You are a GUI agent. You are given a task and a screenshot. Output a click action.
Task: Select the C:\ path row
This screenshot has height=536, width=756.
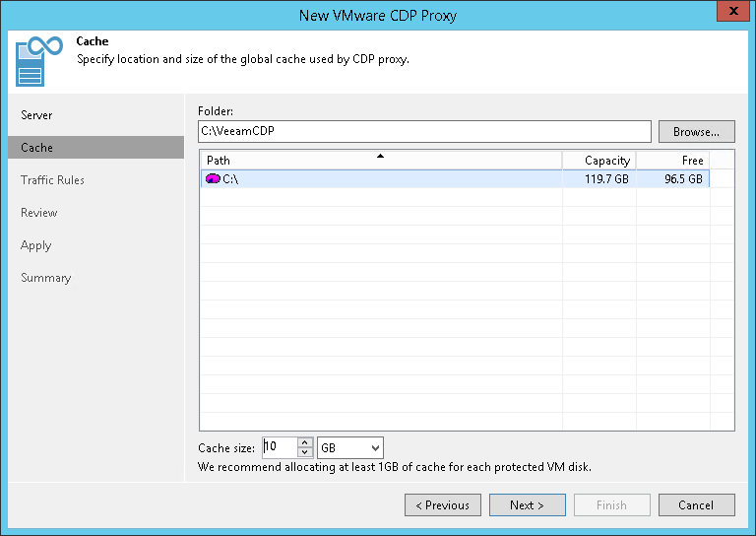pyautogui.click(x=455, y=179)
